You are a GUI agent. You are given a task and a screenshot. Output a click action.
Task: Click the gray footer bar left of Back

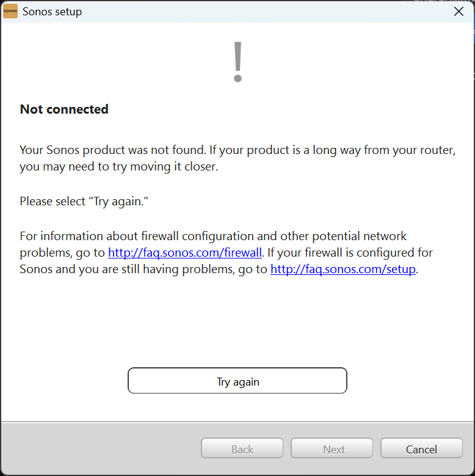click(x=98, y=449)
